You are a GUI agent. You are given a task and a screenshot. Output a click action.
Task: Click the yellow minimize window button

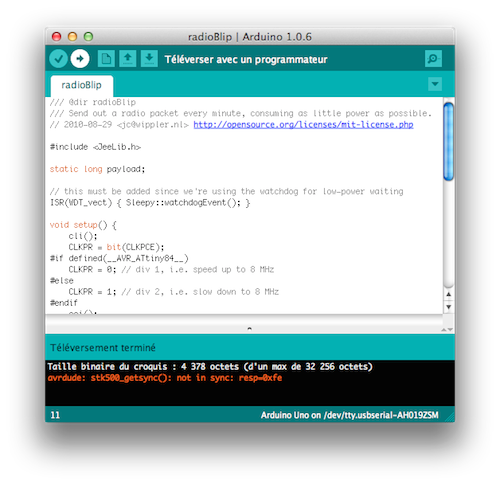click(72, 36)
